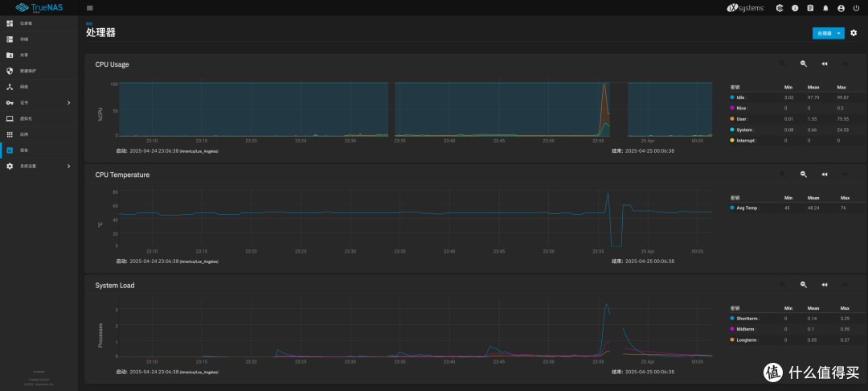Open the user account icon
868x391 pixels.
[x=841, y=8]
